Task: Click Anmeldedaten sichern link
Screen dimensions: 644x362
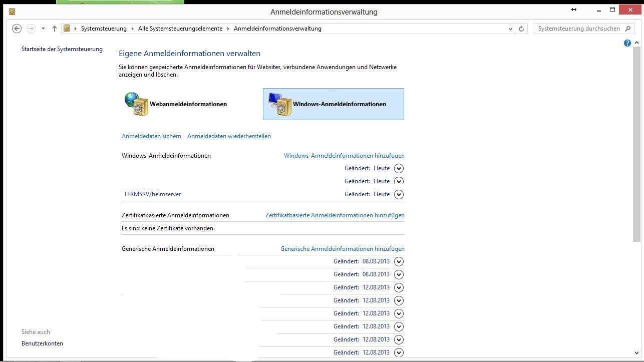Action: point(151,136)
